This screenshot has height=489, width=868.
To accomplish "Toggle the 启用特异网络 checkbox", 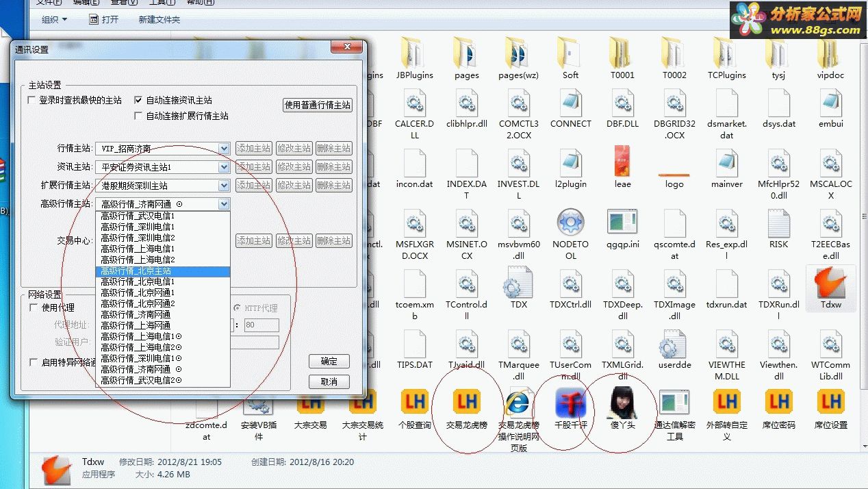I will point(34,362).
